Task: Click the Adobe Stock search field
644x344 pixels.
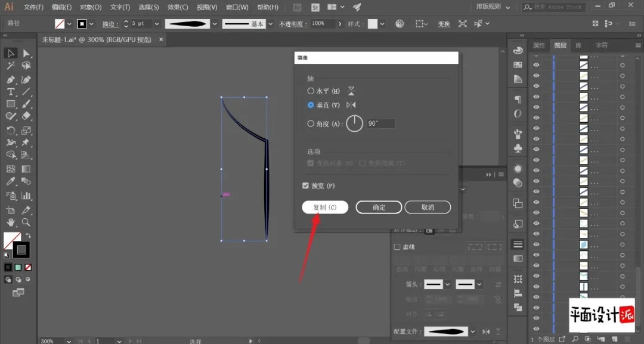Action: 553,7
